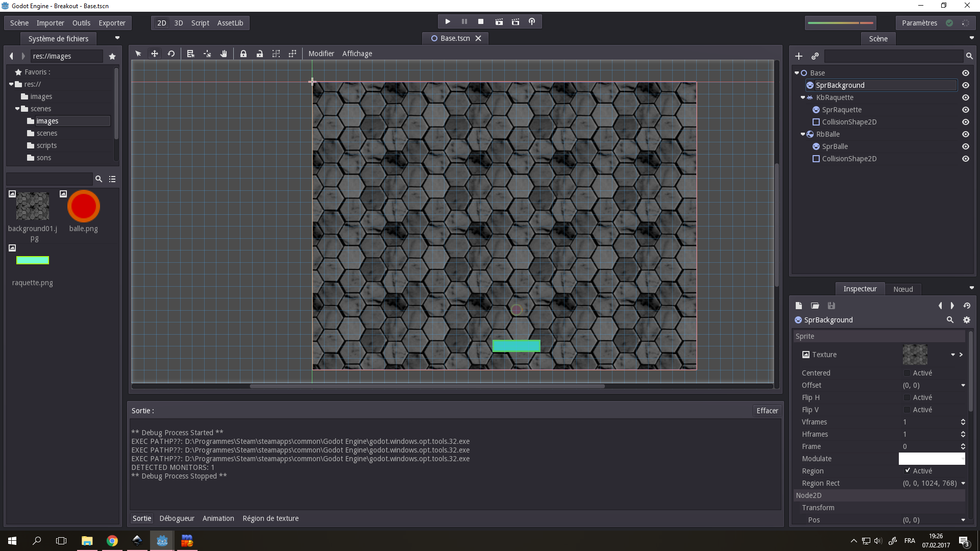Enable the Centered checkbox
Screen dimensions: 980x551
[x=907, y=373]
